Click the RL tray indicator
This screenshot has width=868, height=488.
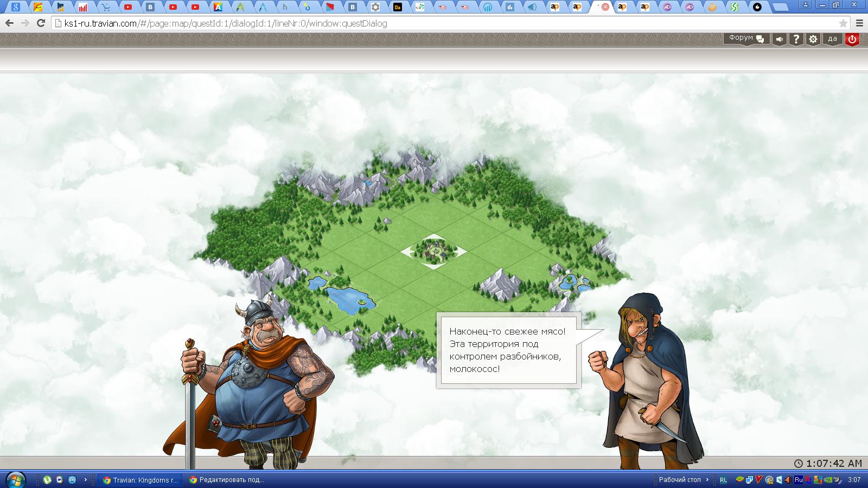[x=724, y=480]
